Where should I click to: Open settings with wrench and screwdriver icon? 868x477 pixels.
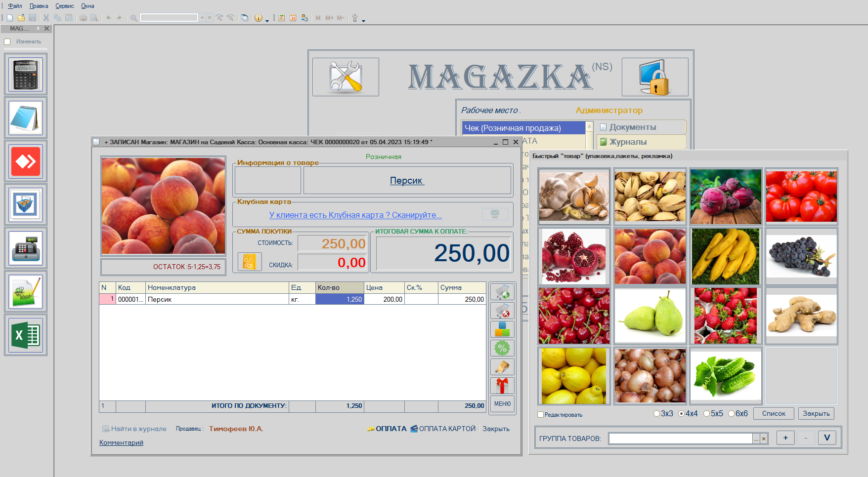coord(346,77)
